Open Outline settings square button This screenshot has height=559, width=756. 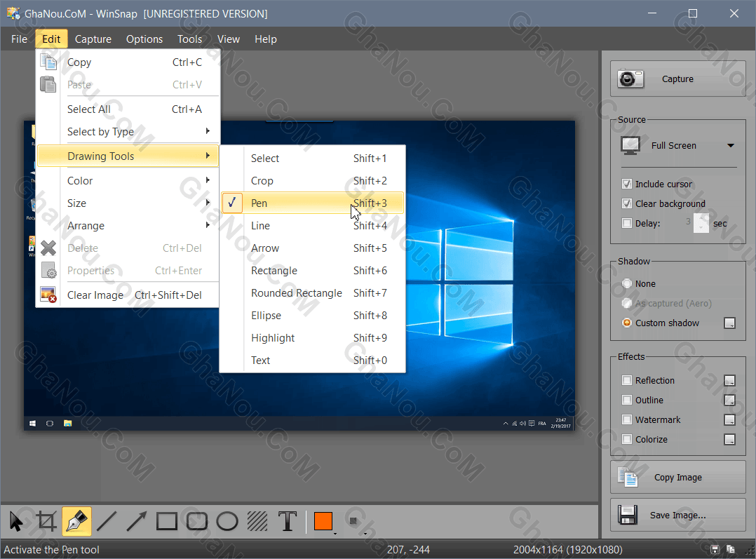click(730, 400)
